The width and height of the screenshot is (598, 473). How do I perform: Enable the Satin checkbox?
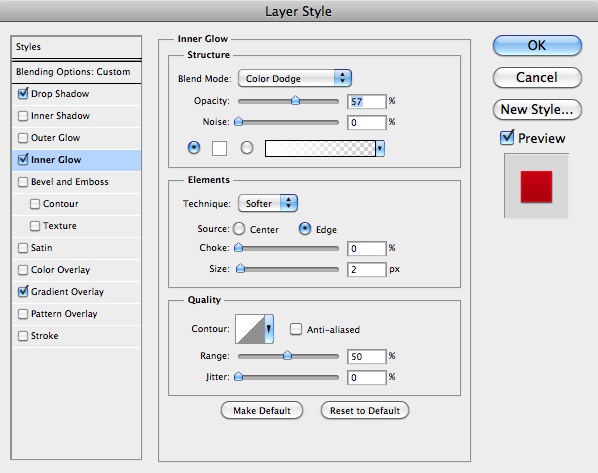23,248
